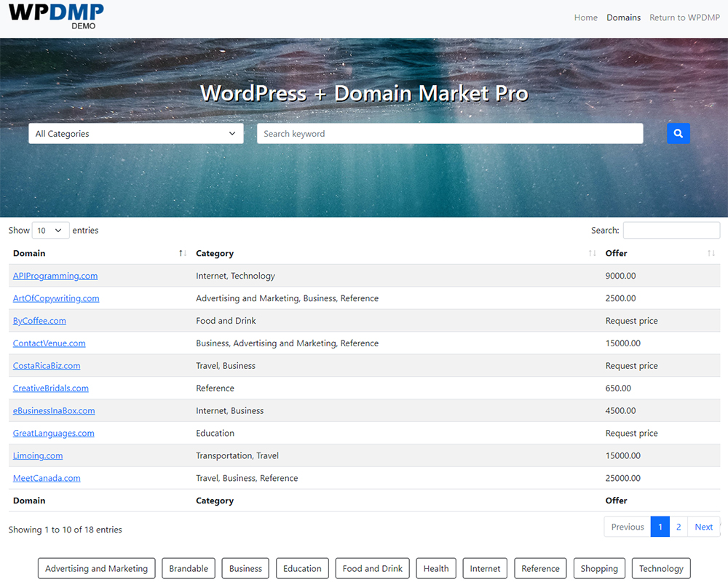The image size is (728, 582).
Task: Click the table Search filter box
Action: 671,231
